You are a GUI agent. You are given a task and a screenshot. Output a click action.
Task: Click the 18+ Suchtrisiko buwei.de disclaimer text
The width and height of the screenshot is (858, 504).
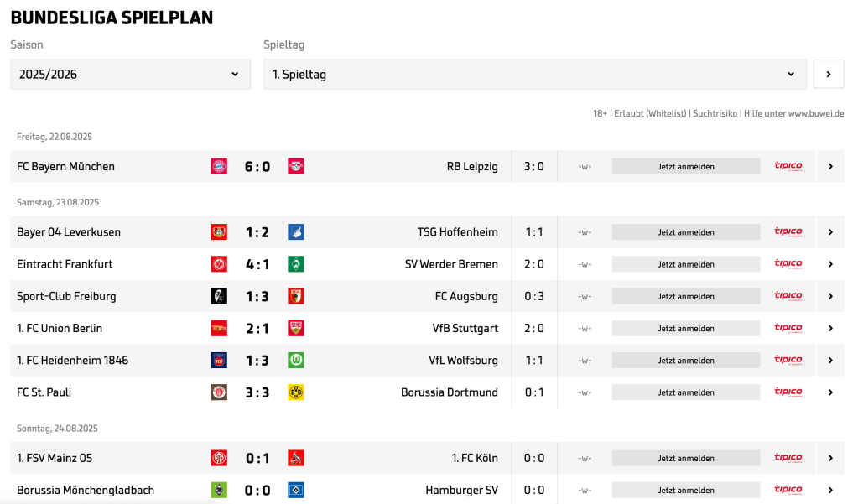coord(719,113)
